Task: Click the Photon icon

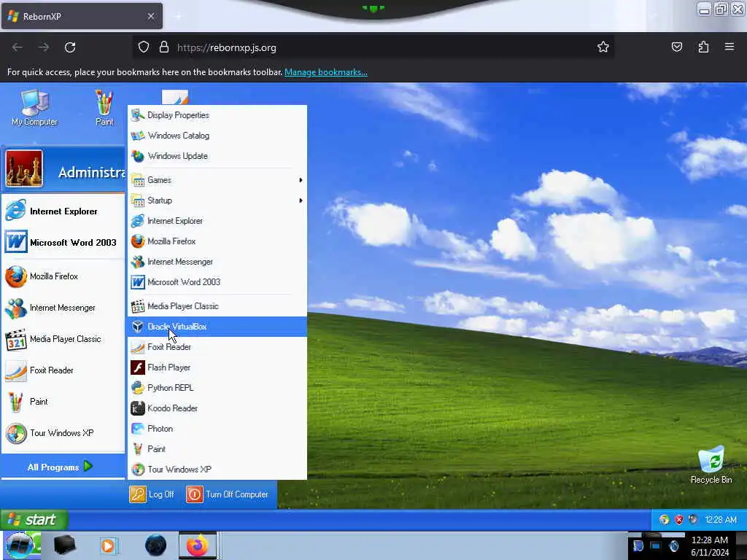Action: 138,429
